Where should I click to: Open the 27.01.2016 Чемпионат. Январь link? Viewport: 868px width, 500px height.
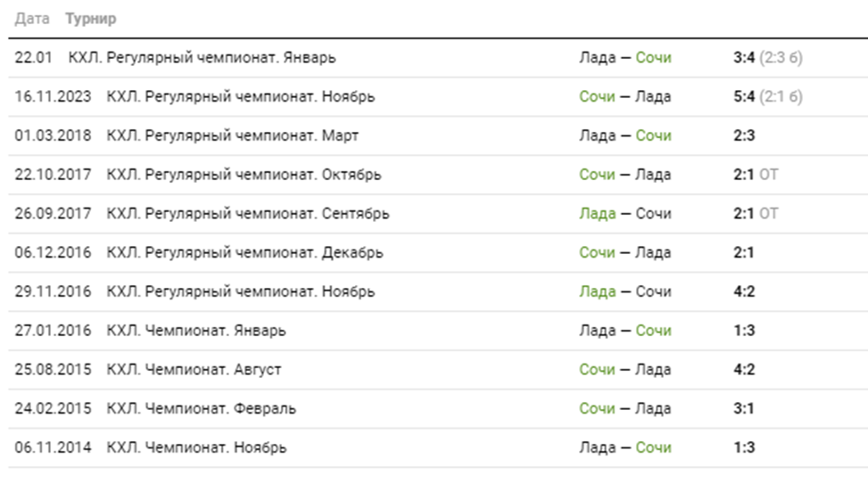(196, 331)
